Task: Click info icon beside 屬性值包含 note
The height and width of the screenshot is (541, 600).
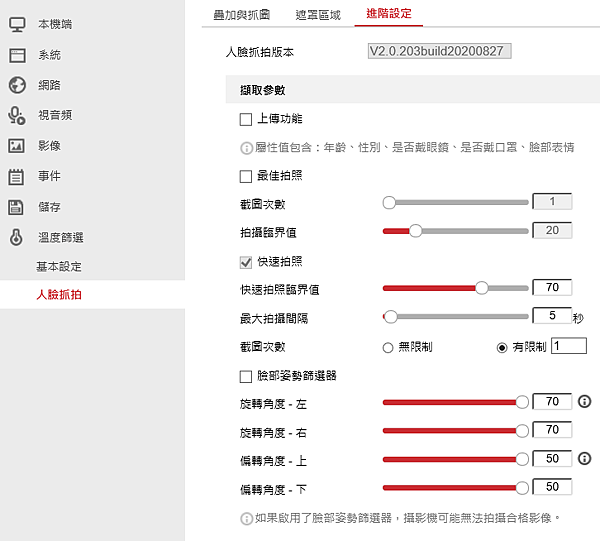Action: pos(246,148)
